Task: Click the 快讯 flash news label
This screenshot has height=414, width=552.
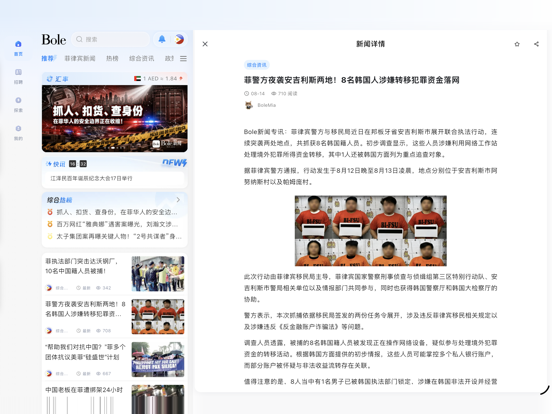Action: (x=59, y=164)
